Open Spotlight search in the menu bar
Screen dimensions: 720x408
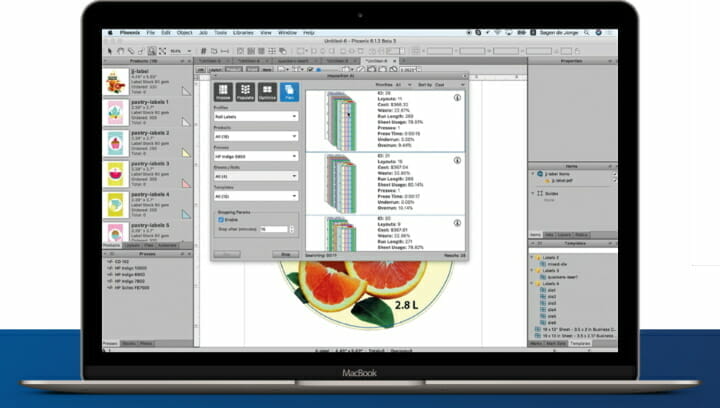click(x=586, y=33)
